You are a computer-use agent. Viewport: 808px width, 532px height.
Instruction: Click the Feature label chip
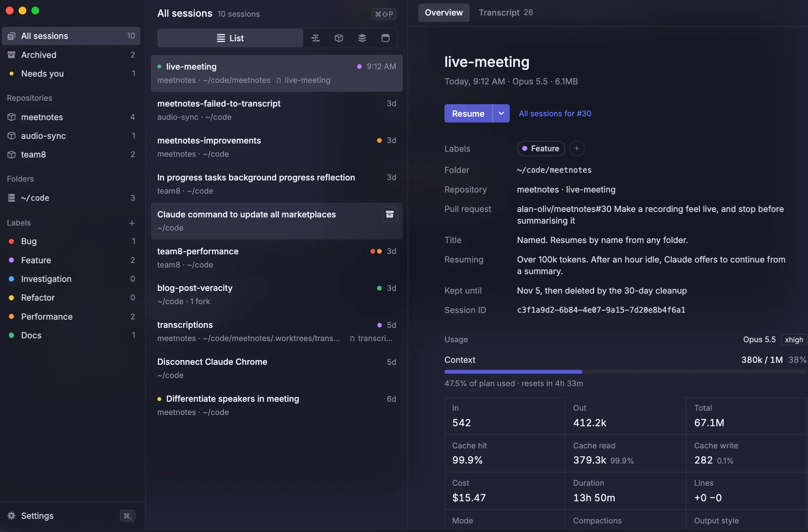point(541,149)
